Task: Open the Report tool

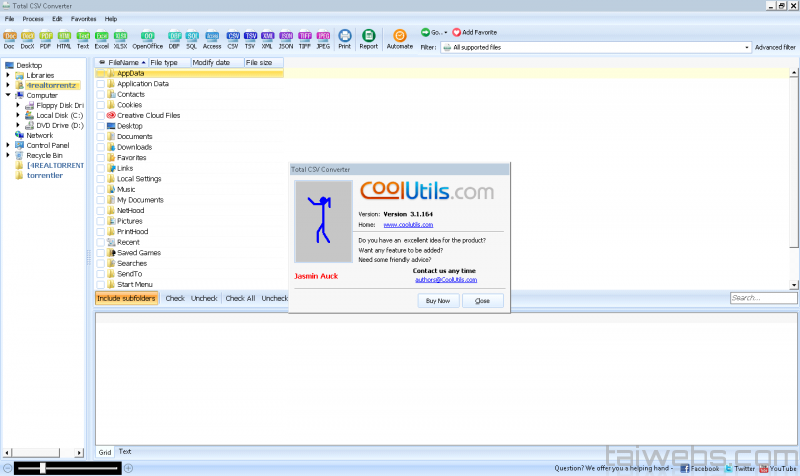Action: [369, 38]
